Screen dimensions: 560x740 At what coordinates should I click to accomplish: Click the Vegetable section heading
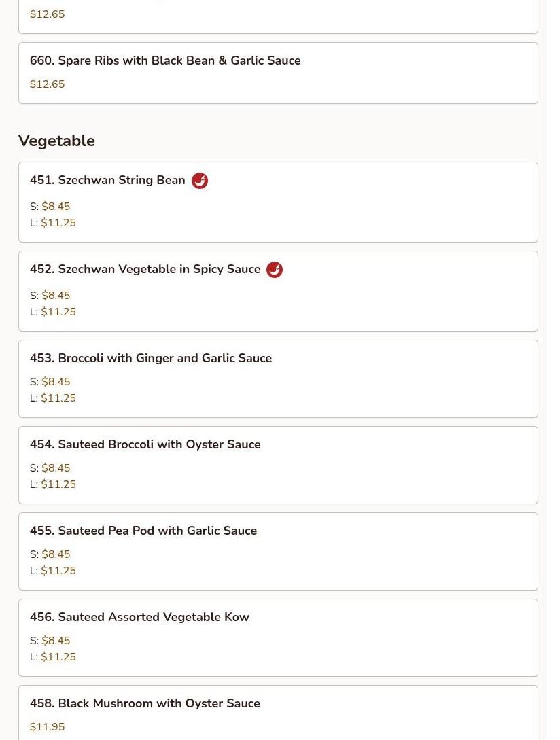click(56, 141)
